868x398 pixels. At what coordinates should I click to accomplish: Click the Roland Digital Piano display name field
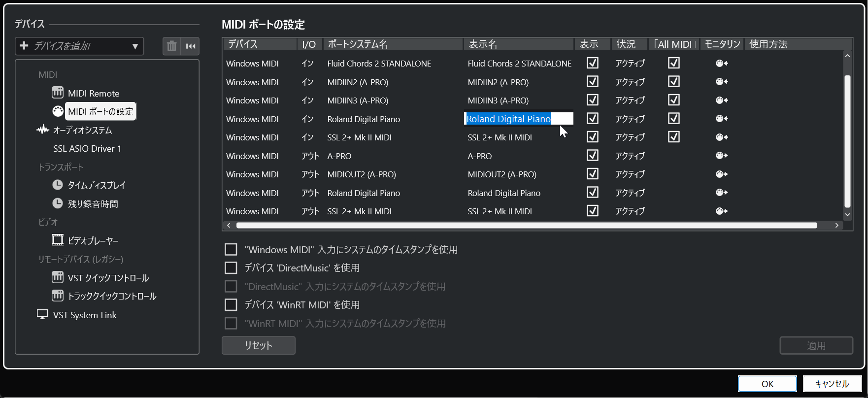point(519,119)
